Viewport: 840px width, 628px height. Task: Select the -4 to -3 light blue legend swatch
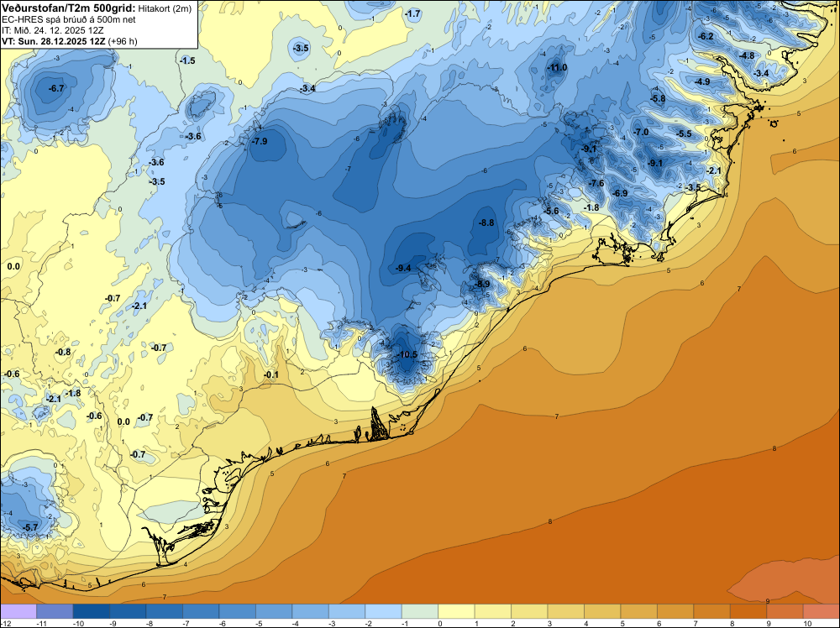click(310, 611)
